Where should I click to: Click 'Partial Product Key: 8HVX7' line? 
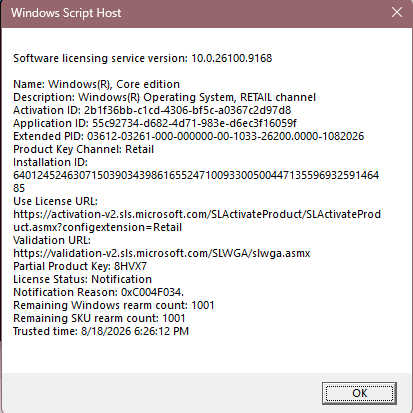tap(80, 266)
